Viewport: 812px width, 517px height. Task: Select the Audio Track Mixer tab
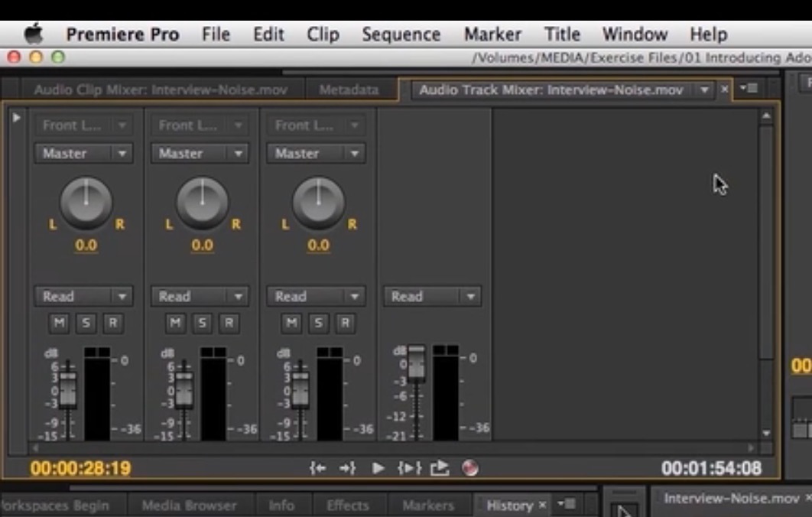tap(551, 90)
